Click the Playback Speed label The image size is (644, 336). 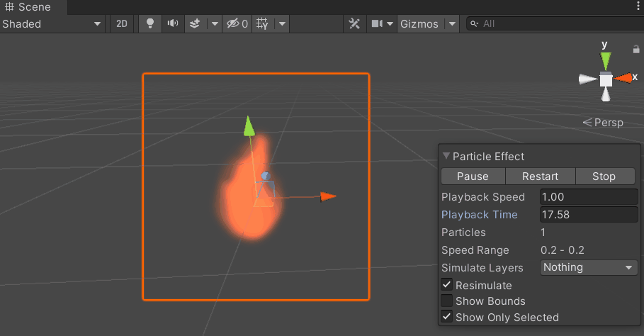(x=483, y=197)
